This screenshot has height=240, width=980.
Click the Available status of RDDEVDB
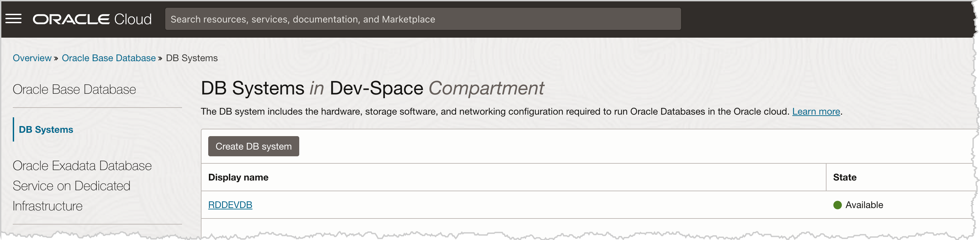pyautogui.click(x=864, y=205)
